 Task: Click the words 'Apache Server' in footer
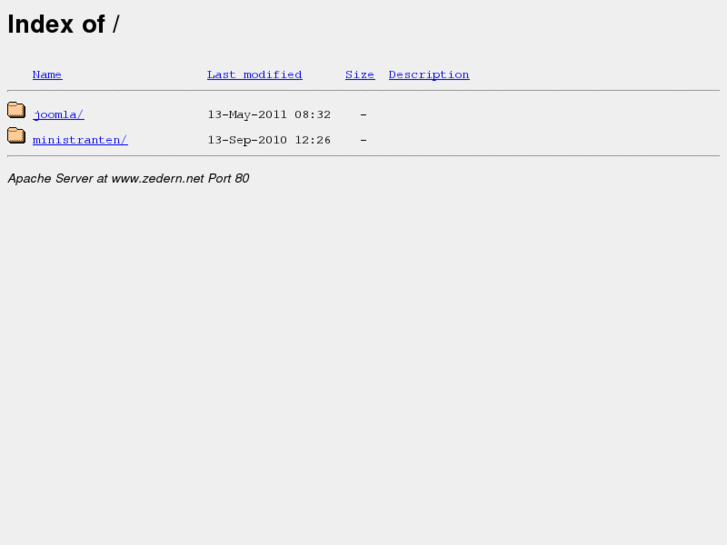(51, 179)
